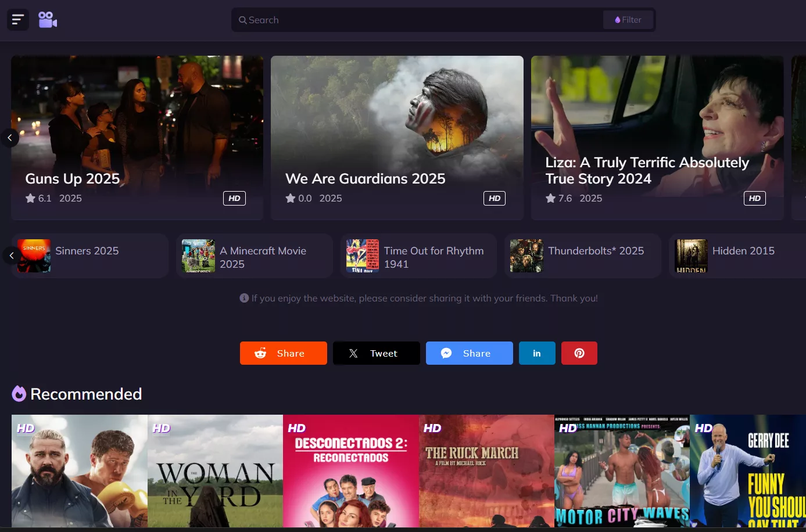806x532 pixels.
Task: Click the star rating icon on the Guns Up card
Action: pyautogui.click(x=30, y=198)
